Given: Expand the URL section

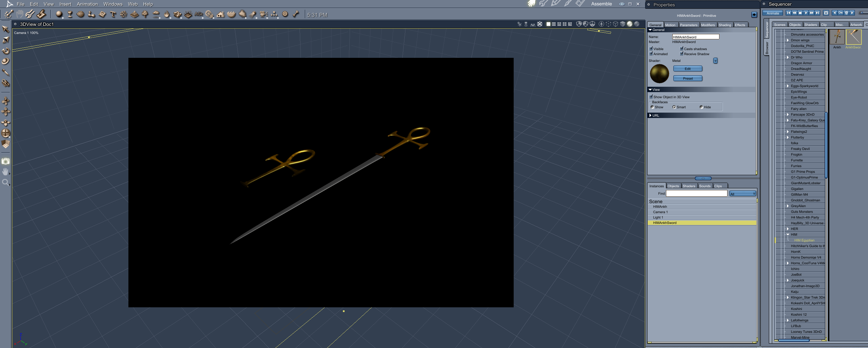Looking at the screenshot, I should [x=650, y=115].
